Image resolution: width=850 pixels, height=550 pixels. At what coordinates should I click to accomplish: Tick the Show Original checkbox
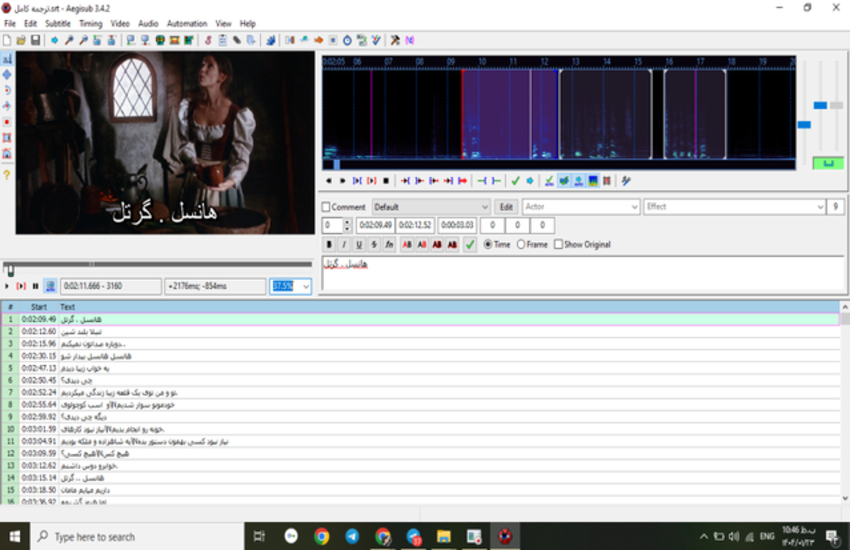coord(559,245)
